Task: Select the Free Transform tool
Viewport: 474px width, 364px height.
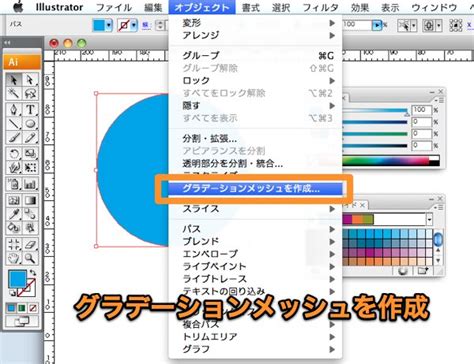Action: coord(30,167)
